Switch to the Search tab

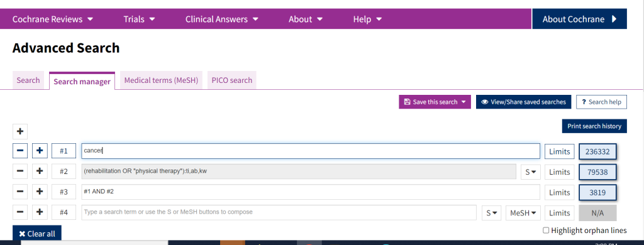(x=28, y=80)
